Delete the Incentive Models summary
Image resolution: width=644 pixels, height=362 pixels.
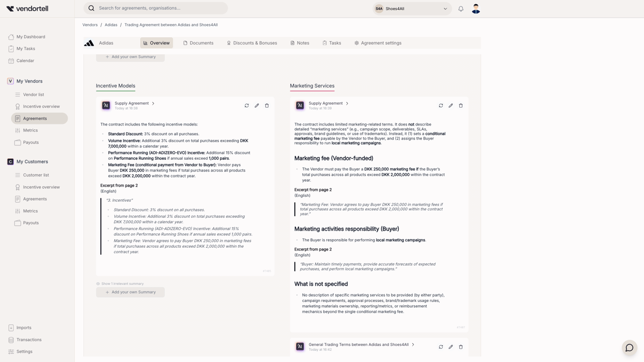(x=267, y=106)
